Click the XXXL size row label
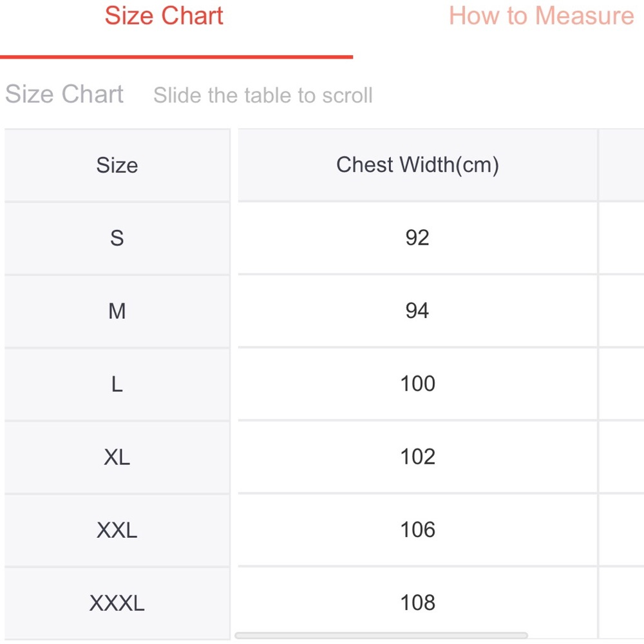644x644 pixels. pos(117,603)
